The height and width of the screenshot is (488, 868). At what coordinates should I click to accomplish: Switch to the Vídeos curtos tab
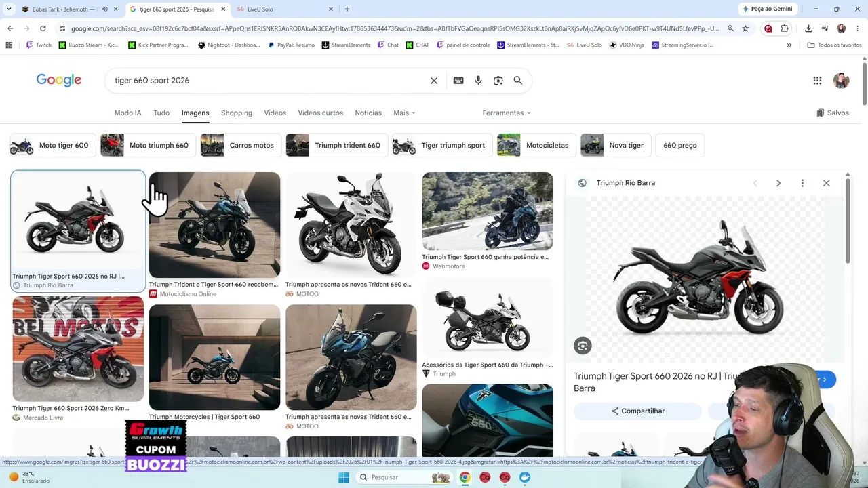click(x=321, y=113)
